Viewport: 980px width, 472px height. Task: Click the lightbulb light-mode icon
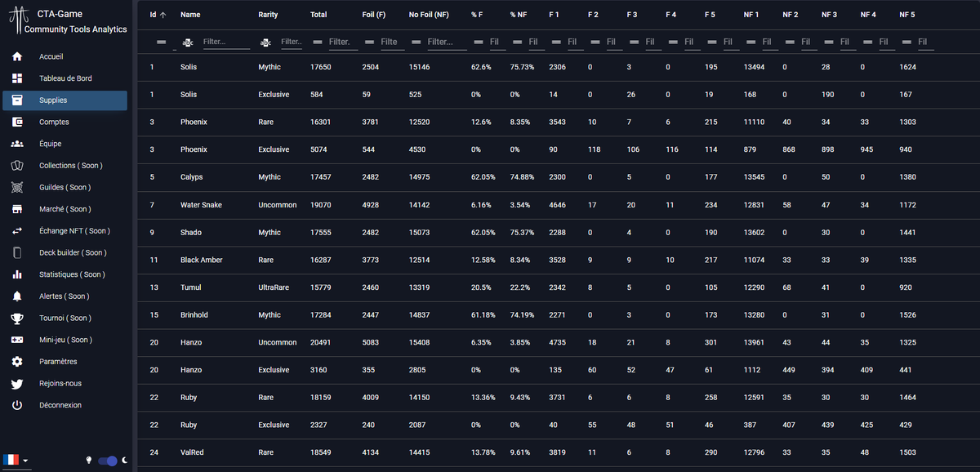pyautogui.click(x=90, y=461)
